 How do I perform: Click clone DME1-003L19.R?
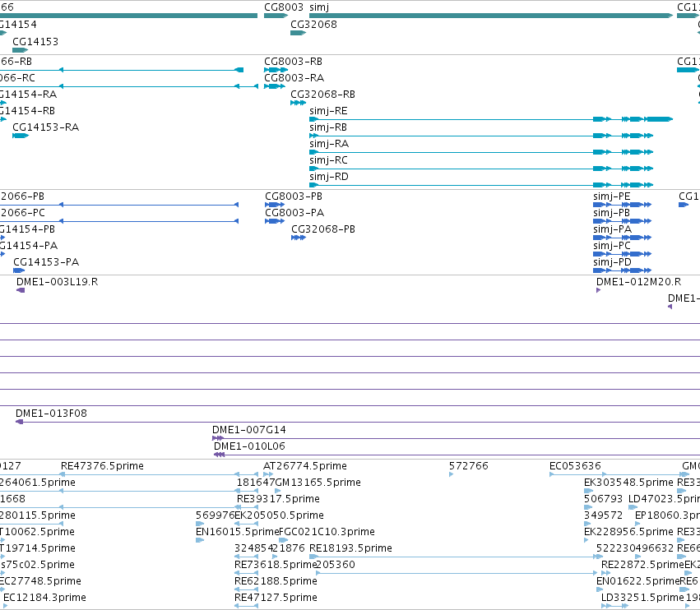coord(21,290)
